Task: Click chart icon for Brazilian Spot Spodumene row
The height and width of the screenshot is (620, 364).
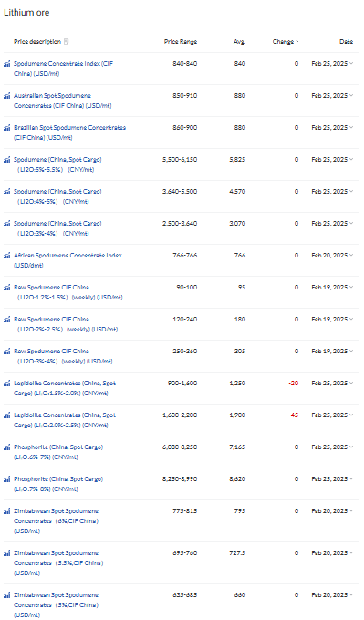Action: tap(6, 128)
